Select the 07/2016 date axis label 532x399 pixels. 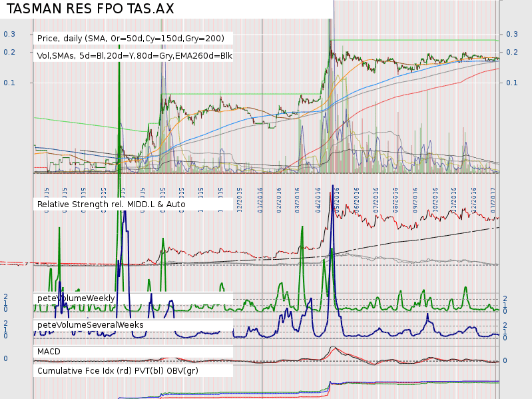pyautogui.click(x=376, y=200)
